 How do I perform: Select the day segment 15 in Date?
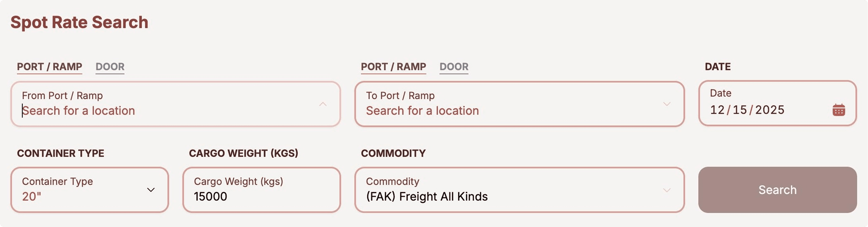tap(740, 110)
